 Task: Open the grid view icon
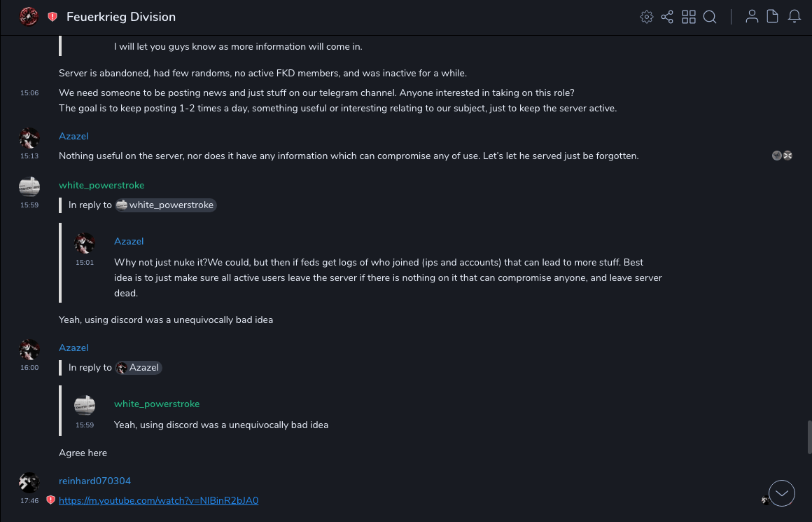point(689,17)
